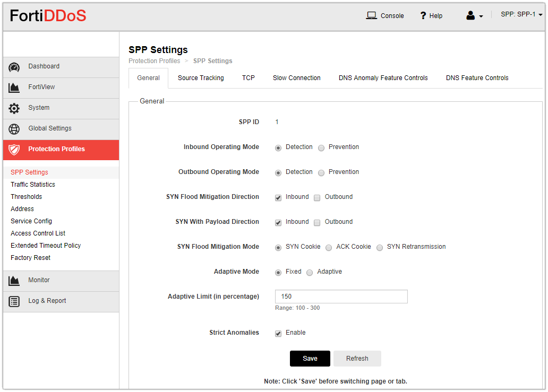The width and height of the screenshot is (548, 392).
Task: Open DNS Anomaly Feature Controls tab
Action: coord(383,78)
